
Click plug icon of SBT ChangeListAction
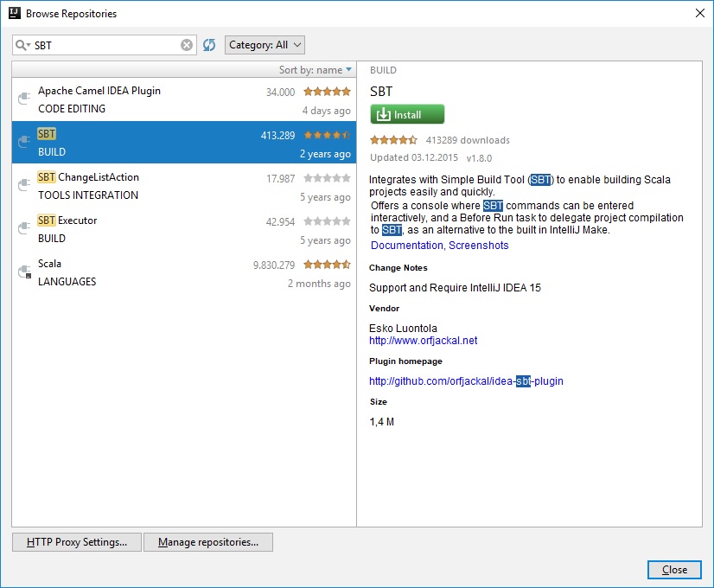click(x=24, y=184)
